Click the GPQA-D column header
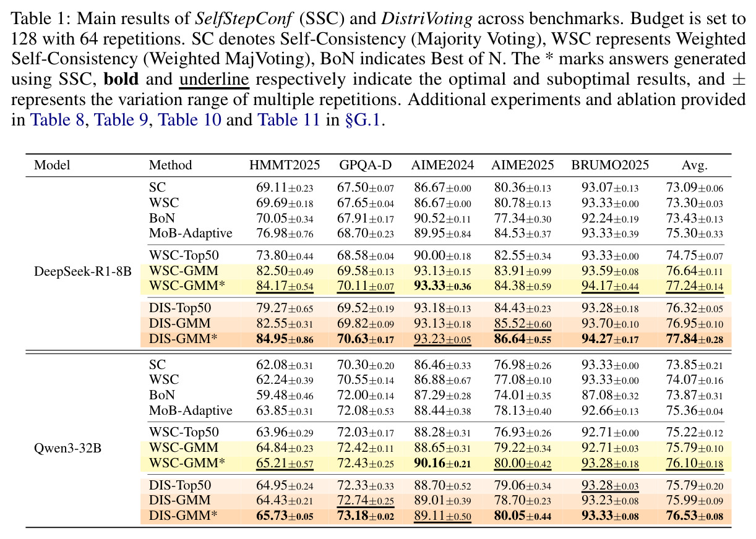 coord(365,165)
